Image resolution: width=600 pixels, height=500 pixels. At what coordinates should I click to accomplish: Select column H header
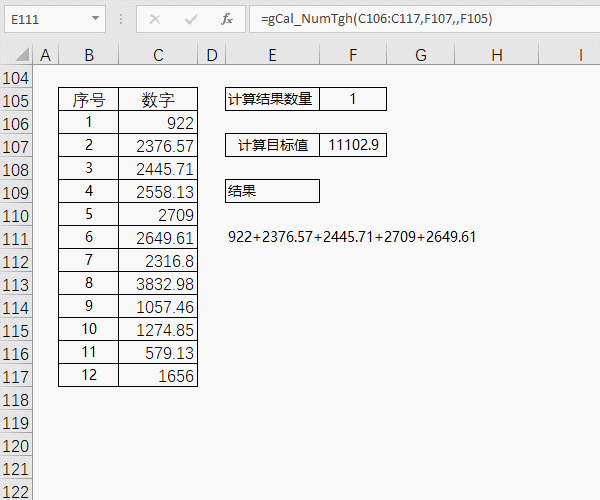tap(496, 55)
